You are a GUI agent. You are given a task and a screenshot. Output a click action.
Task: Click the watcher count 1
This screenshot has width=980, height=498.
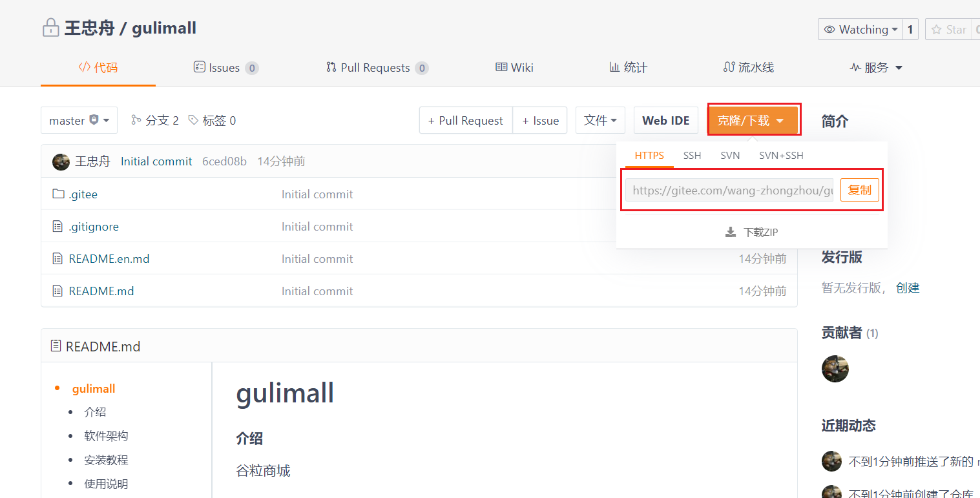point(910,29)
